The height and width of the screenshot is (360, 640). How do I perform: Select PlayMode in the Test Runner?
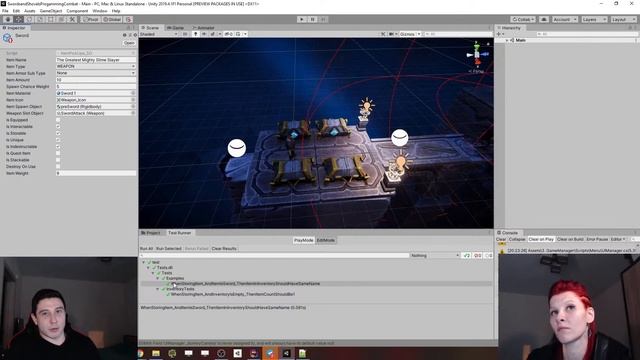click(304, 240)
